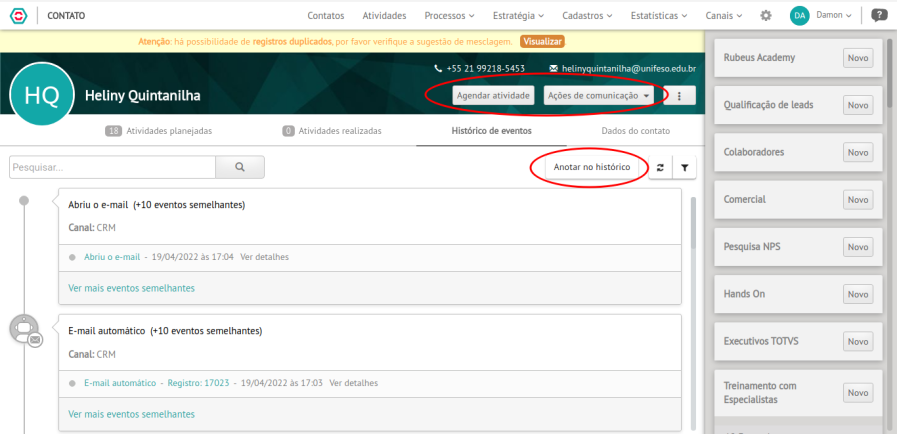Focus the Pesquisar search field

pos(112,168)
